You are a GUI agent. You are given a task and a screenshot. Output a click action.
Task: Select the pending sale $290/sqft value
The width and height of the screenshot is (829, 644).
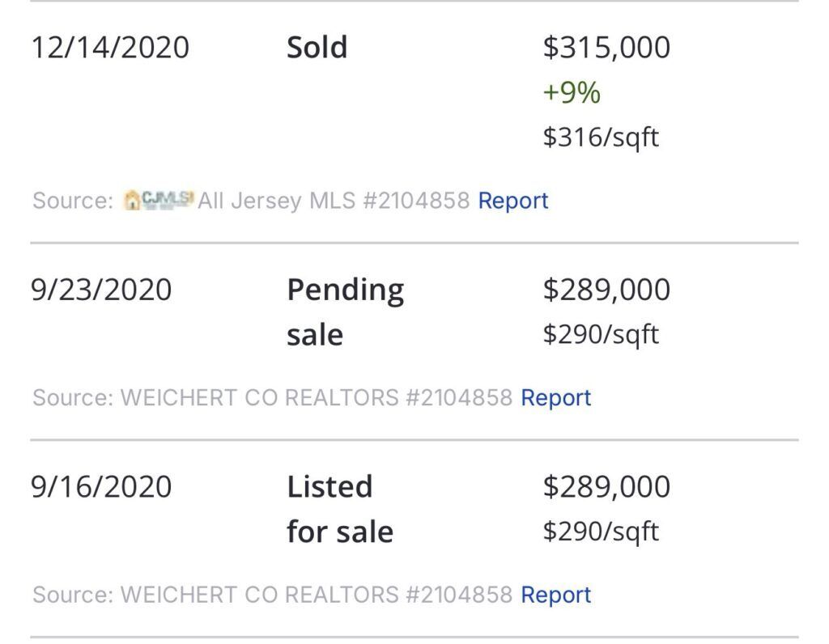point(601,334)
